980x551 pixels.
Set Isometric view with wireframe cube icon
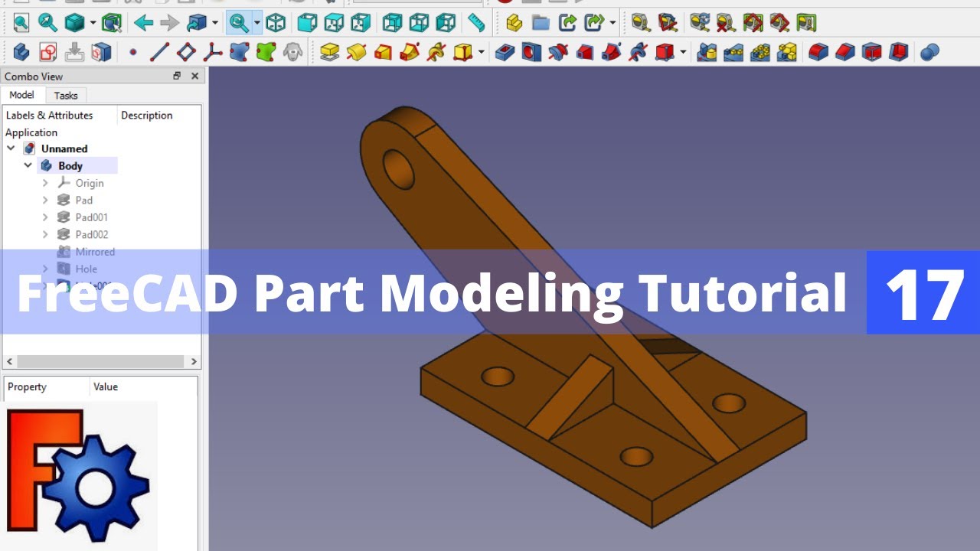275,23
